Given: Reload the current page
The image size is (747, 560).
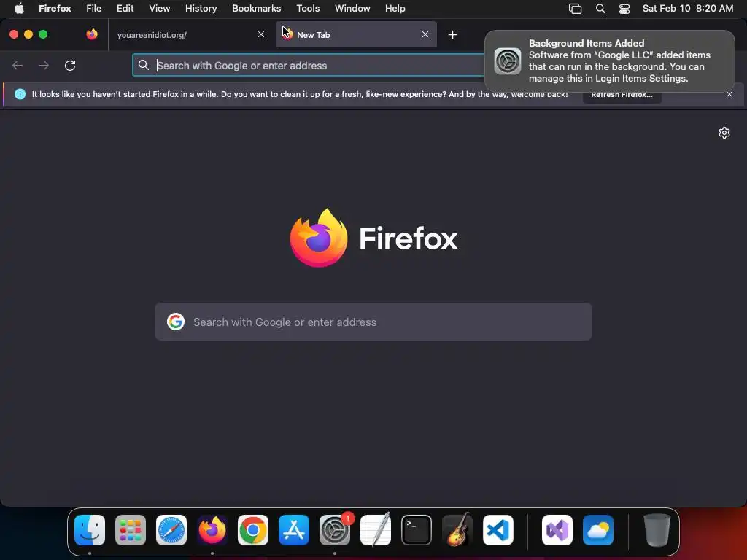Looking at the screenshot, I should pyautogui.click(x=70, y=65).
